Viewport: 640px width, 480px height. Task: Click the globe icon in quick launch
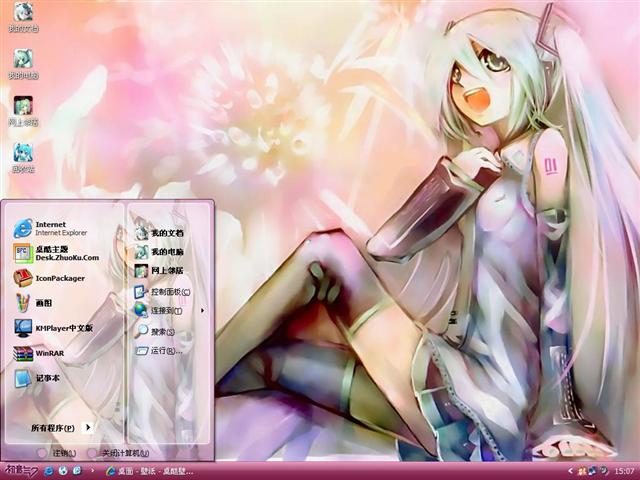(63, 471)
